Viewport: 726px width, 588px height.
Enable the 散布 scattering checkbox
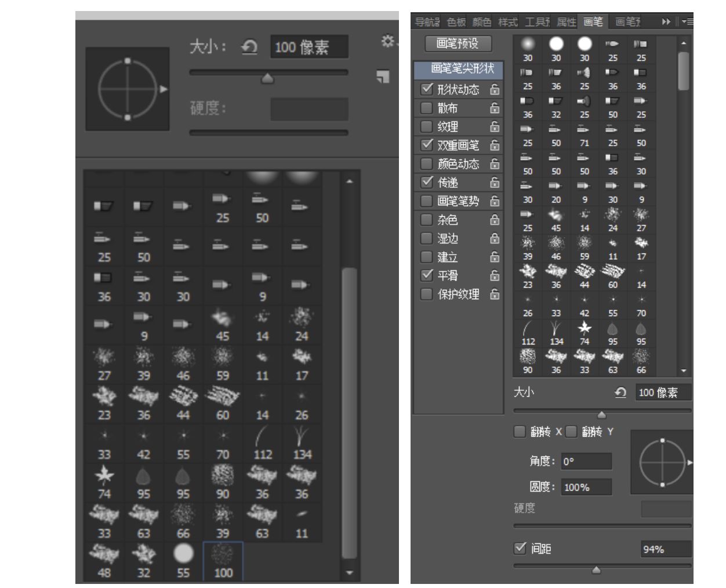[x=427, y=108]
